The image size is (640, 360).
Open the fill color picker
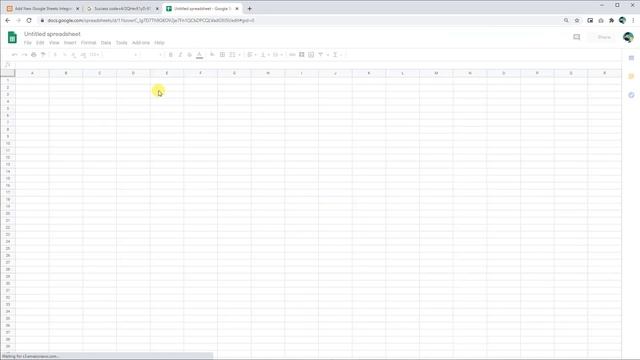212,55
